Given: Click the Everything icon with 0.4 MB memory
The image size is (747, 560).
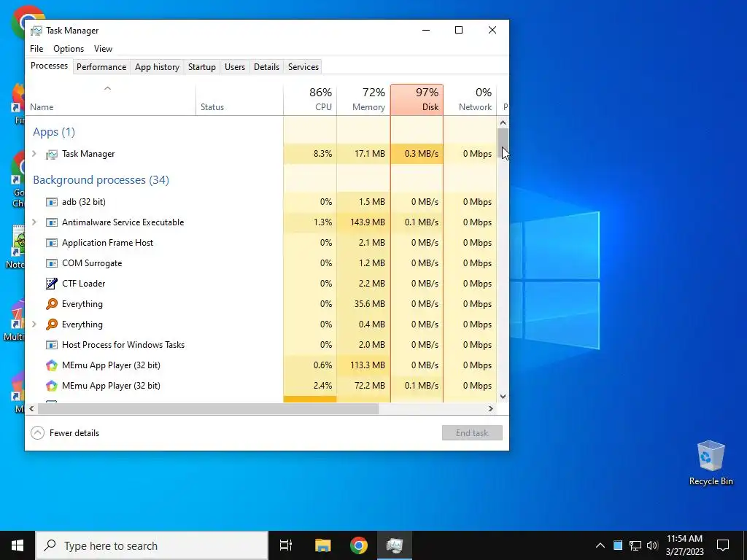Looking at the screenshot, I should [x=52, y=324].
